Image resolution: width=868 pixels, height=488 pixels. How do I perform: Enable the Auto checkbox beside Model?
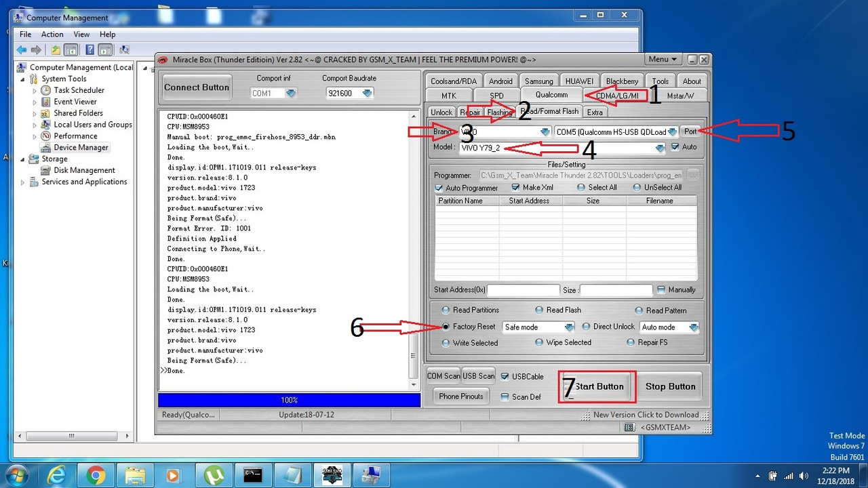click(x=675, y=147)
